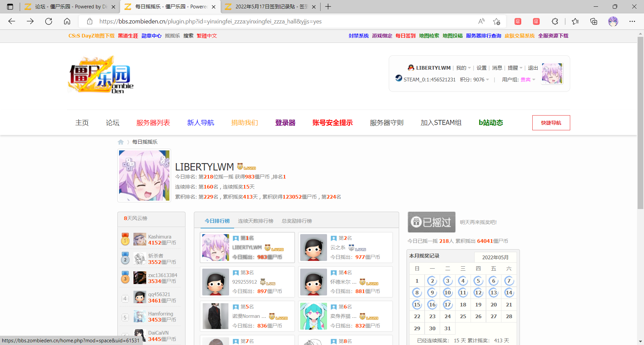
Task: Click the Steam logo icon beside STEAM ID
Action: (398, 78)
